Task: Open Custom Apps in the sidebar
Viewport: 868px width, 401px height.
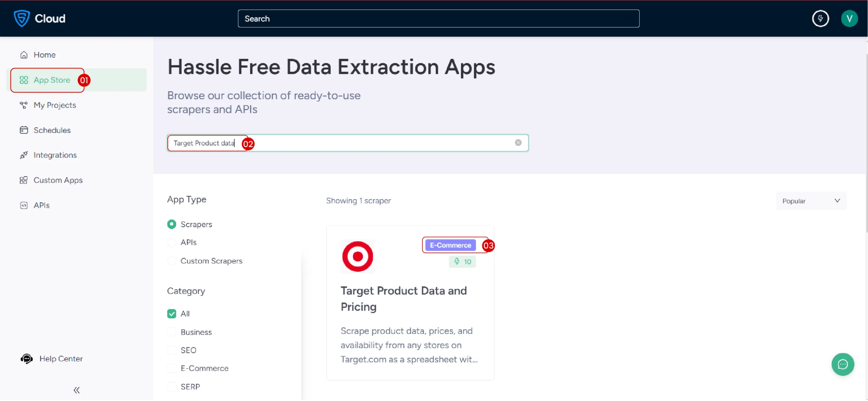Action: (58, 180)
